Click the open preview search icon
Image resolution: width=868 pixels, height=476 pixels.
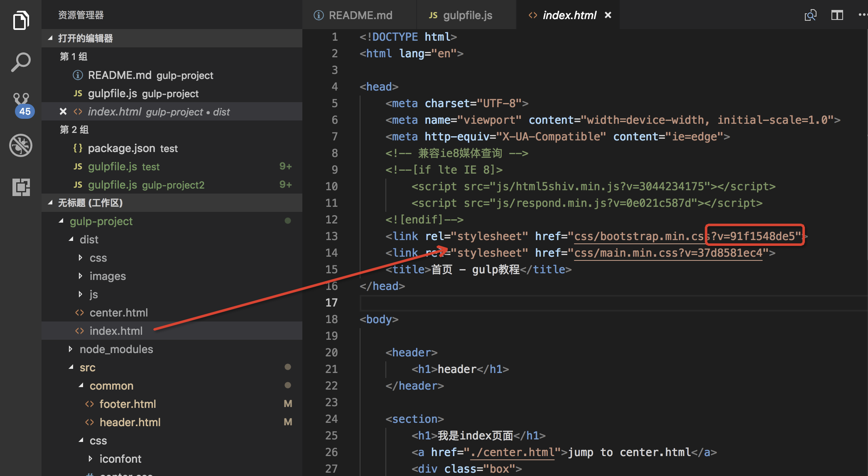click(x=810, y=15)
